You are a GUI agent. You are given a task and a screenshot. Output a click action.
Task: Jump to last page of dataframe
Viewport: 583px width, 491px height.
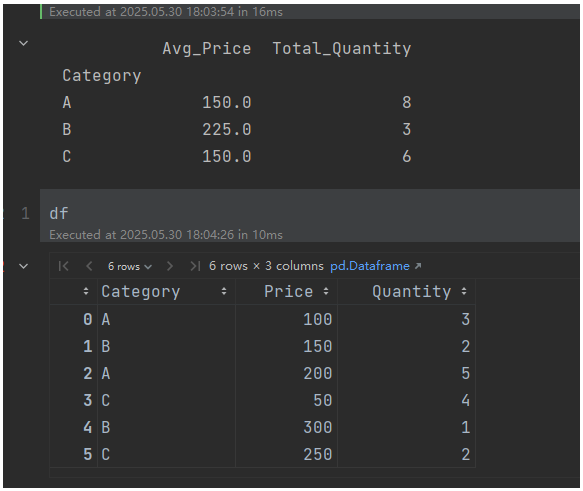pyautogui.click(x=195, y=266)
